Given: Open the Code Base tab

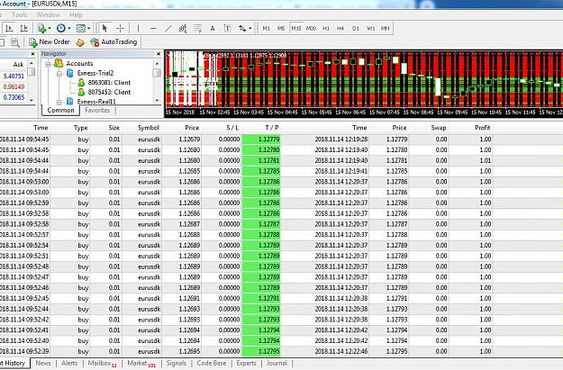Looking at the screenshot, I should [211, 363].
